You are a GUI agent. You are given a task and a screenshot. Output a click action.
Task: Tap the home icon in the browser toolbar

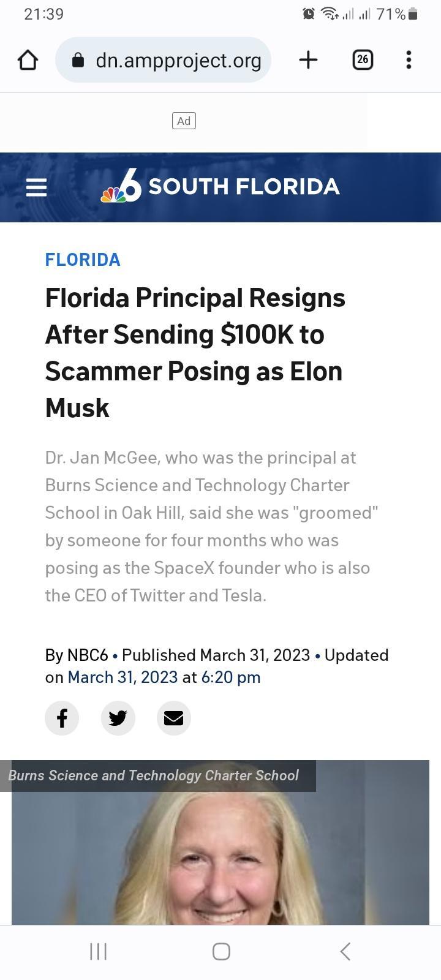pos(28,59)
